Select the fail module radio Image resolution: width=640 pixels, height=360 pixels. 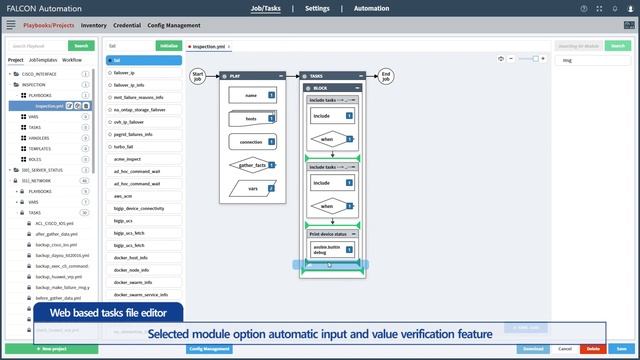[x=110, y=60]
